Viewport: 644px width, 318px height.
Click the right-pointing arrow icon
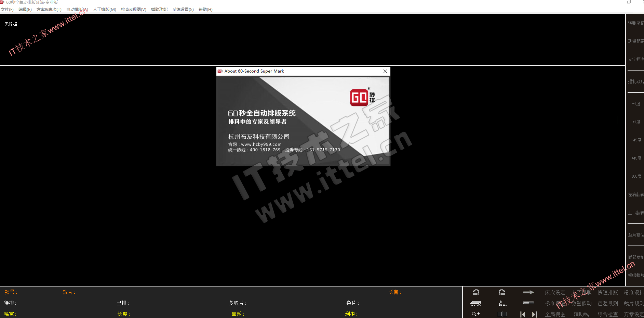[x=528, y=292]
